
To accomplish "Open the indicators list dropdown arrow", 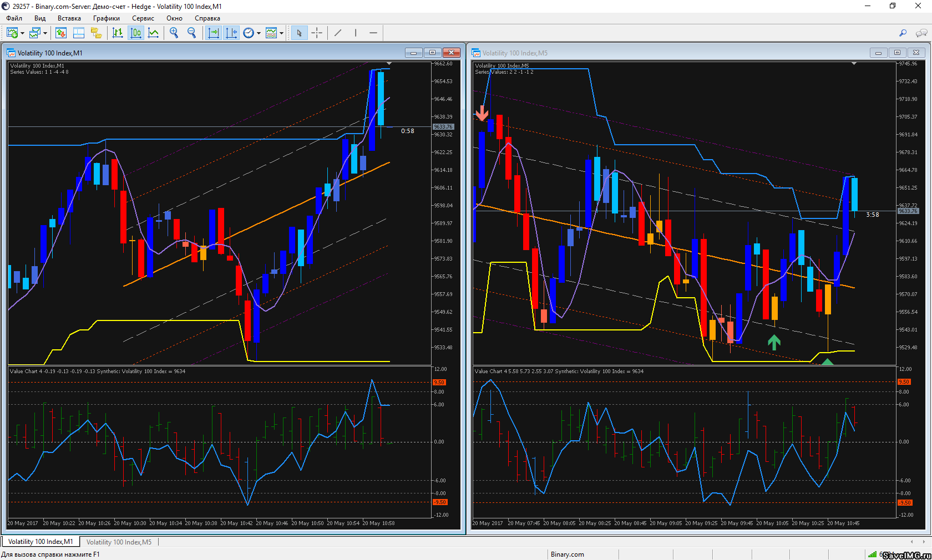I will pos(282,33).
